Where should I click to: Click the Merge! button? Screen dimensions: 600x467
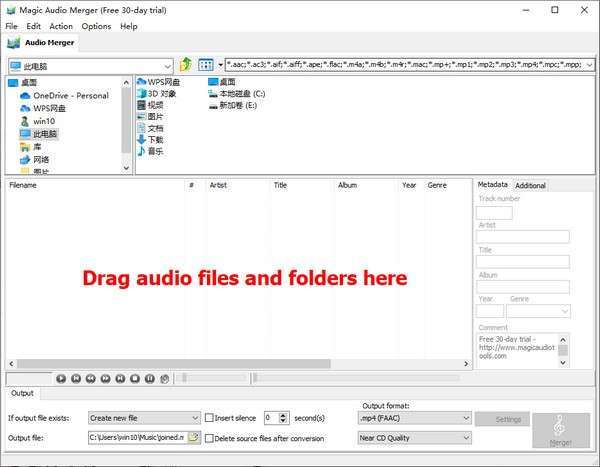560,431
